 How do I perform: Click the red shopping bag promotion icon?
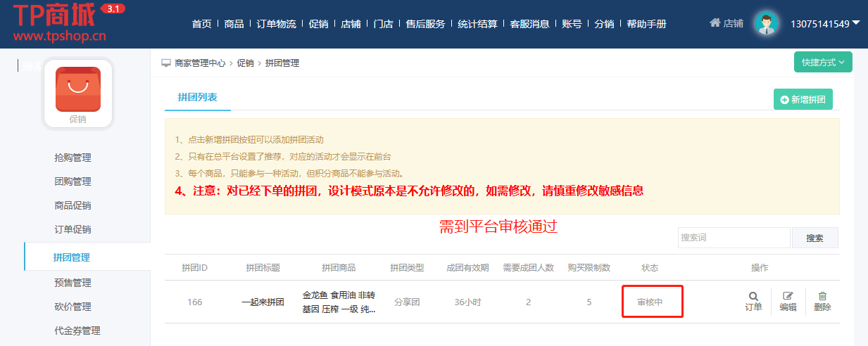click(x=77, y=89)
